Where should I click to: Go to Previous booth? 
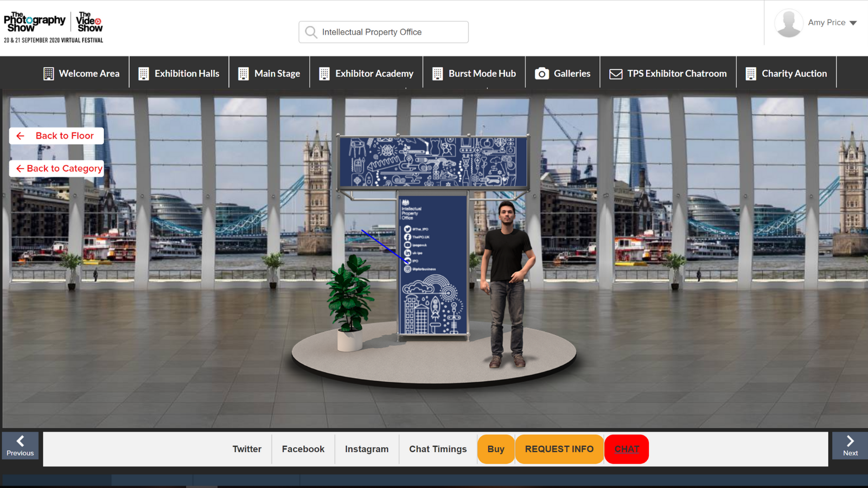[x=20, y=446]
